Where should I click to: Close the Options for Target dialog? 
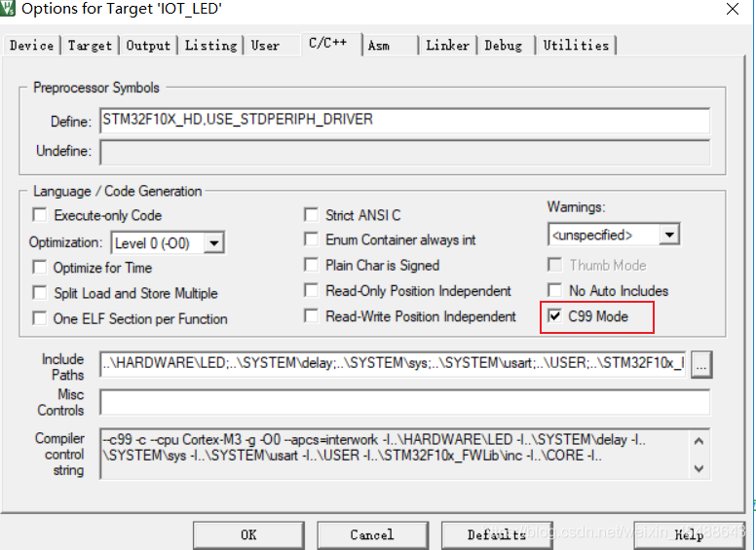pyautogui.click(x=733, y=9)
